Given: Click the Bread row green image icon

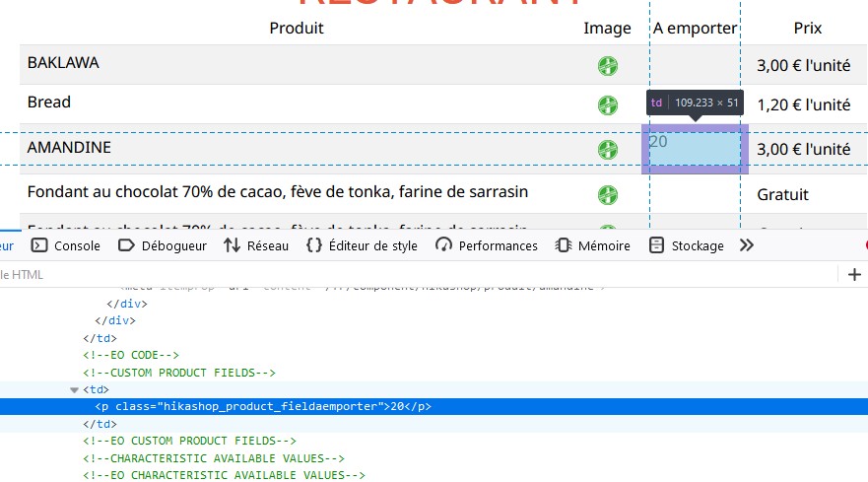Looking at the screenshot, I should click(608, 104).
